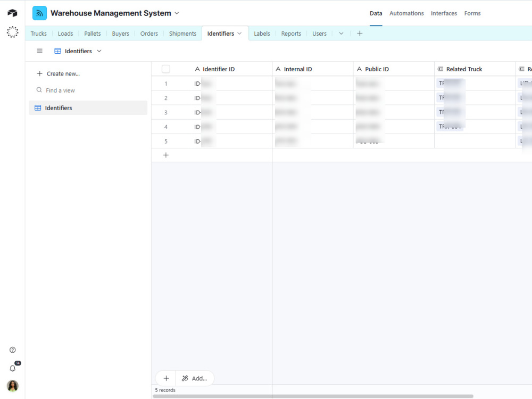The image size is (532, 399).
Task: Open the Buyers table tab
Action: tap(120, 33)
